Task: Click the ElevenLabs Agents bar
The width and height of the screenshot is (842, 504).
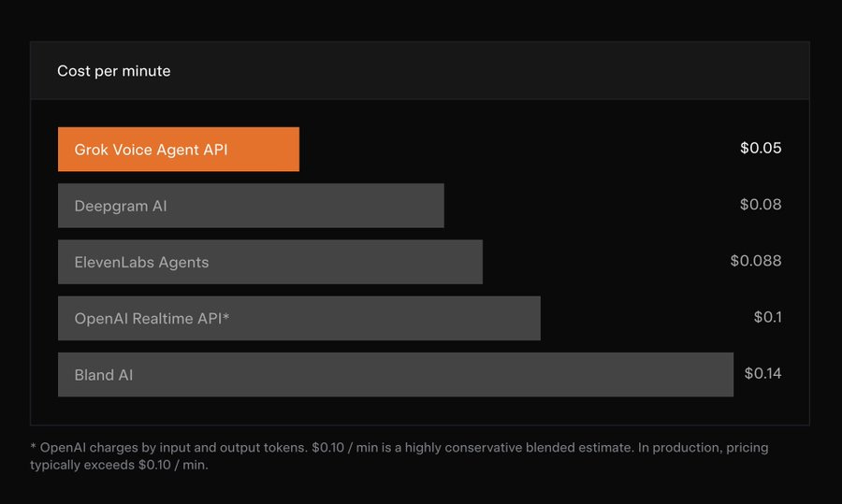Action: point(270,262)
